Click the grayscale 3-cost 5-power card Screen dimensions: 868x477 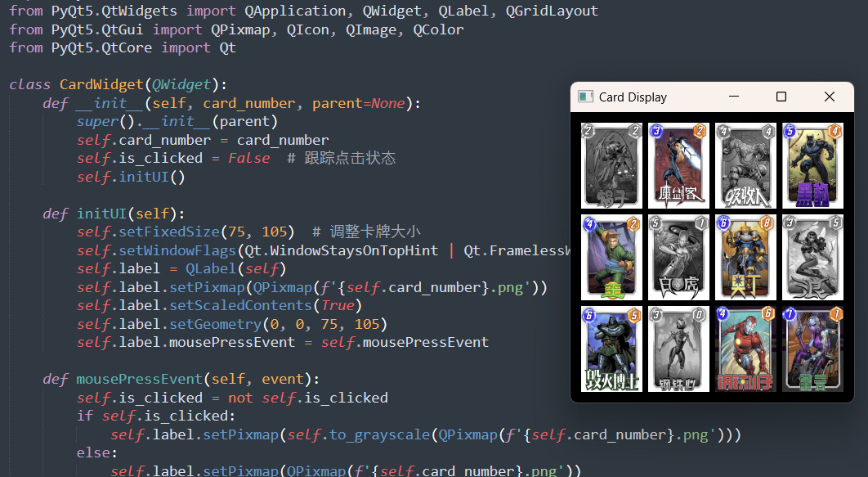click(x=812, y=258)
